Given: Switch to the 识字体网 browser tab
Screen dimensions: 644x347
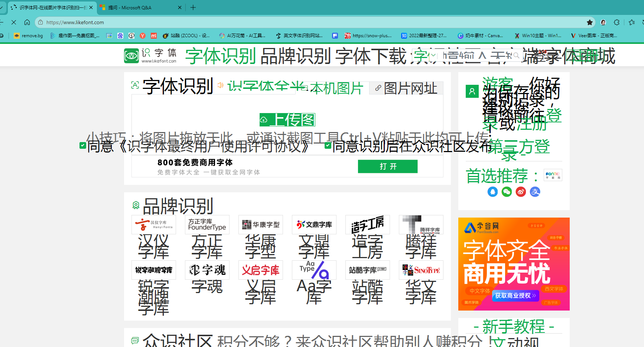Looking at the screenshot, I should [52, 7].
